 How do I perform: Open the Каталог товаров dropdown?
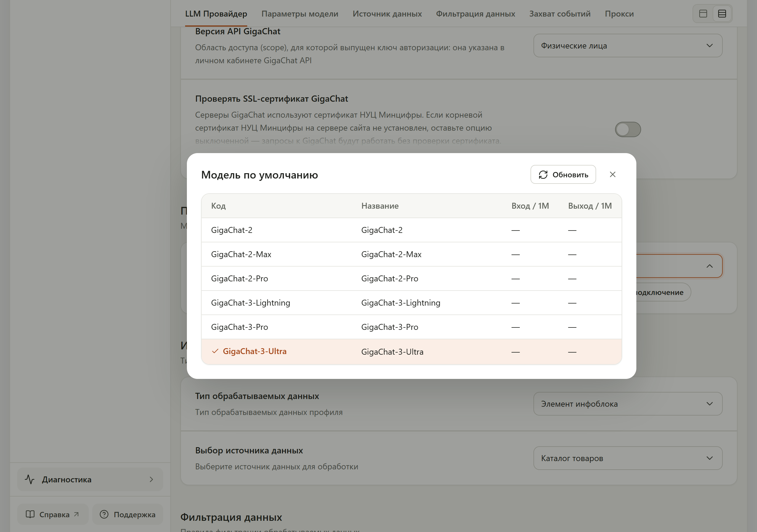coord(628,458)
